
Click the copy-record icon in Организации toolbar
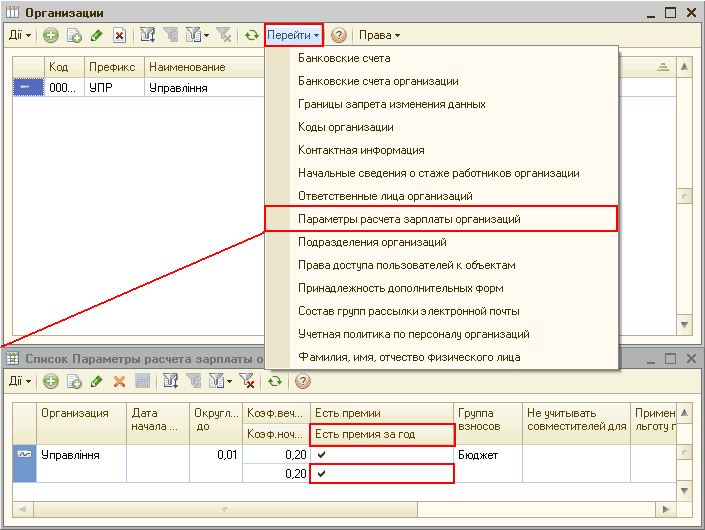point(74,36)
